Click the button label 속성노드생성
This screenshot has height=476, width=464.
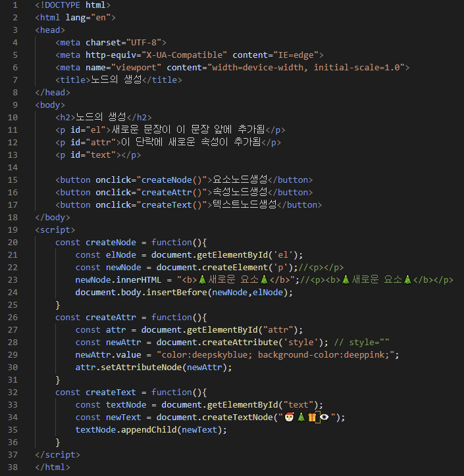click(x=240, y=192)
